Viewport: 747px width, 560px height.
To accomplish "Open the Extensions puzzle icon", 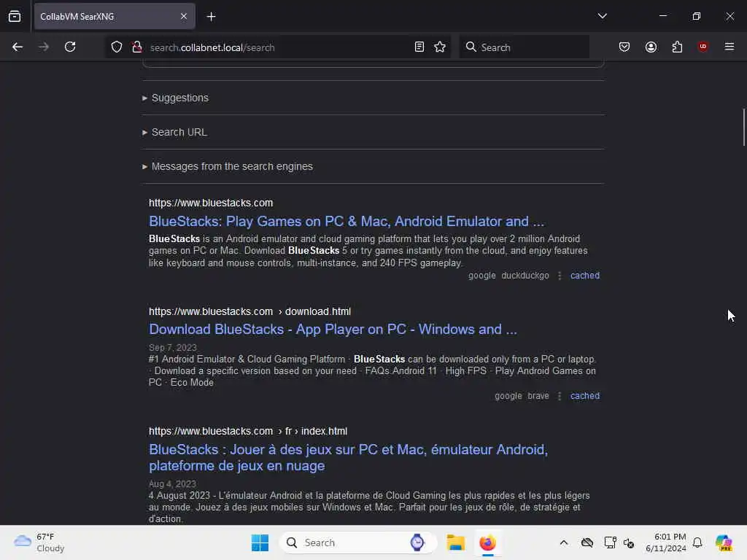I will 677,47.
